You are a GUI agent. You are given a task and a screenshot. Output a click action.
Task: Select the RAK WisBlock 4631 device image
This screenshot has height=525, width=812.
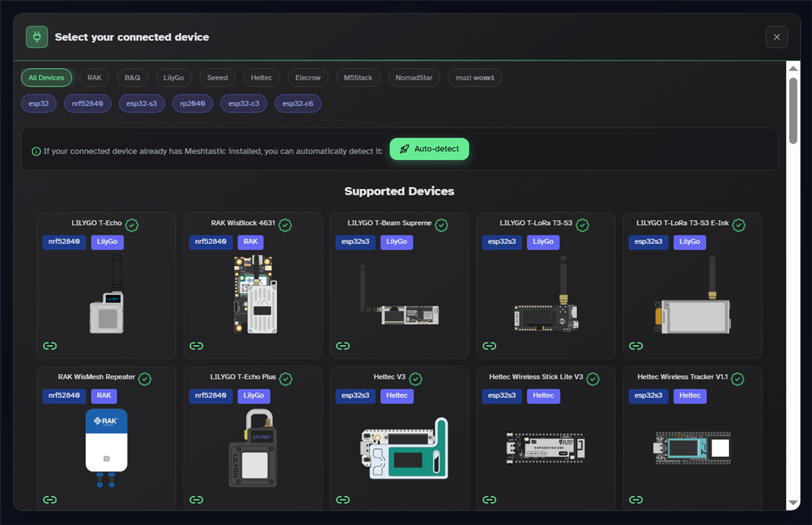click(x=255, y=294)
